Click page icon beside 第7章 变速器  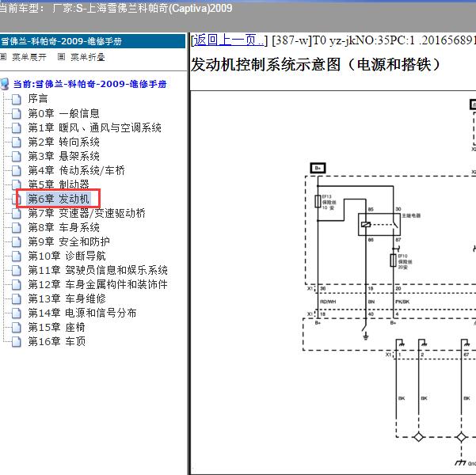tap(17, 214)
